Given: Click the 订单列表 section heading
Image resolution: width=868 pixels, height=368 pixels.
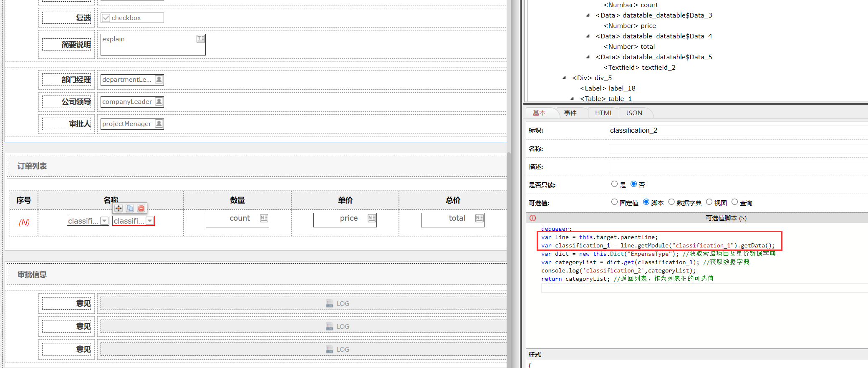Looking at the screenshot, I should 32,166.
